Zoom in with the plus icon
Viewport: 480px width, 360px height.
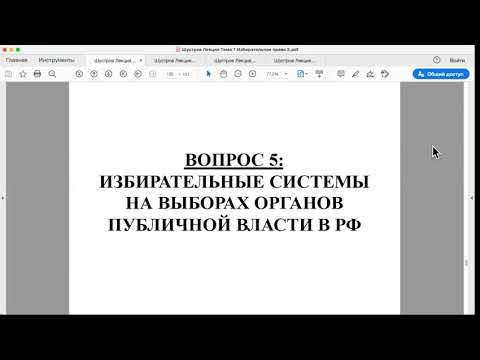pos(252,74)
